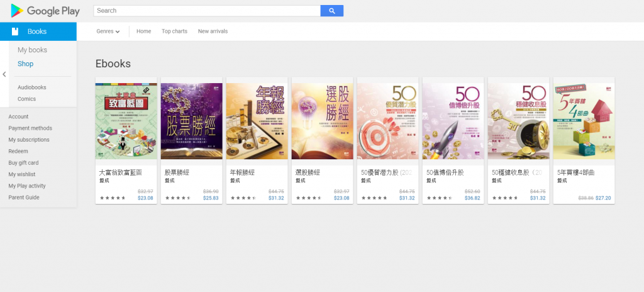Go to Home tab
Viewport: 644px width, 292px height.
pyautogui.click(x=144, y=31)
